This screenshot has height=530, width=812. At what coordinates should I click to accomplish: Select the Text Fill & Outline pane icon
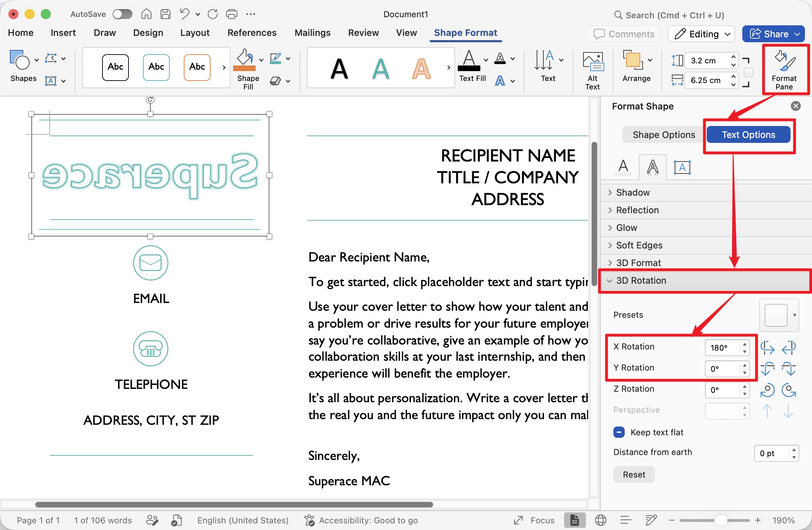623,167
